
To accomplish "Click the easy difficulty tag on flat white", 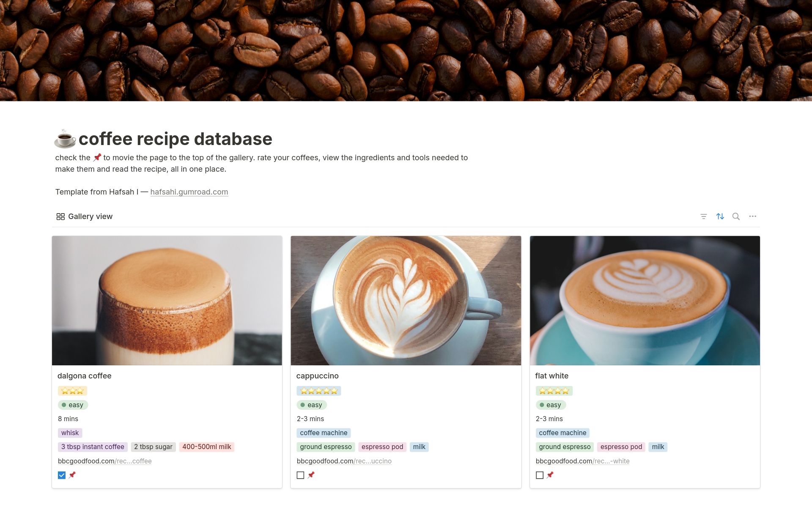I will point(551,405).
